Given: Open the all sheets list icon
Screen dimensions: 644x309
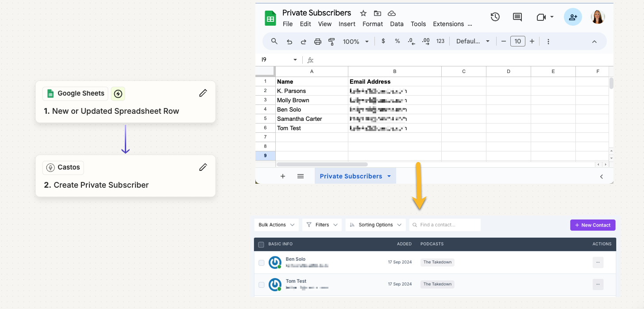Looking at the screenshot, I should (301, 176).
